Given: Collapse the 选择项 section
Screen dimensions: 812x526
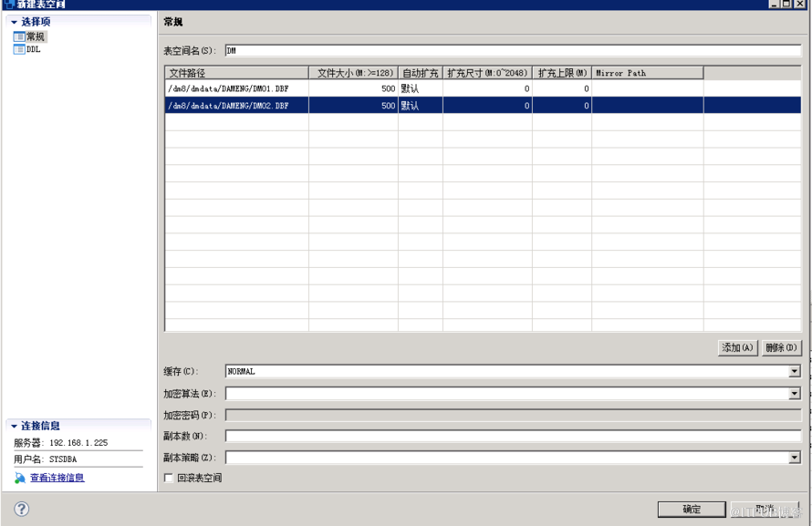Looking at the screenshot, I should click(14, 22).
